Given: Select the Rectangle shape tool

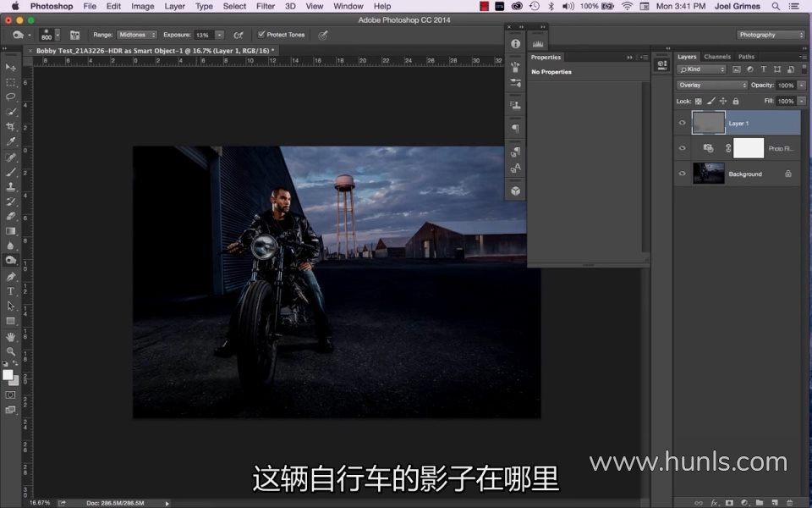Looking at the screenshot, I should pos(10,322).
